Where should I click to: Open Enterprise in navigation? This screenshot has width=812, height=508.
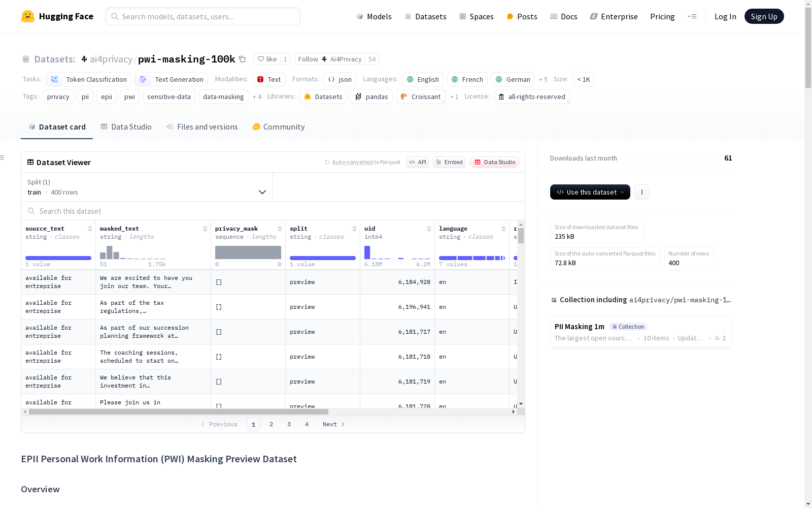coord(614,16)
